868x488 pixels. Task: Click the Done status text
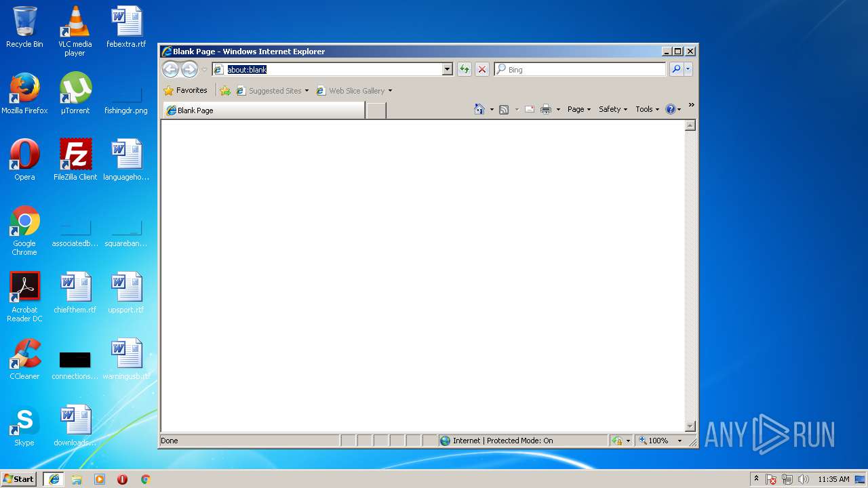(x=170, y=441)
